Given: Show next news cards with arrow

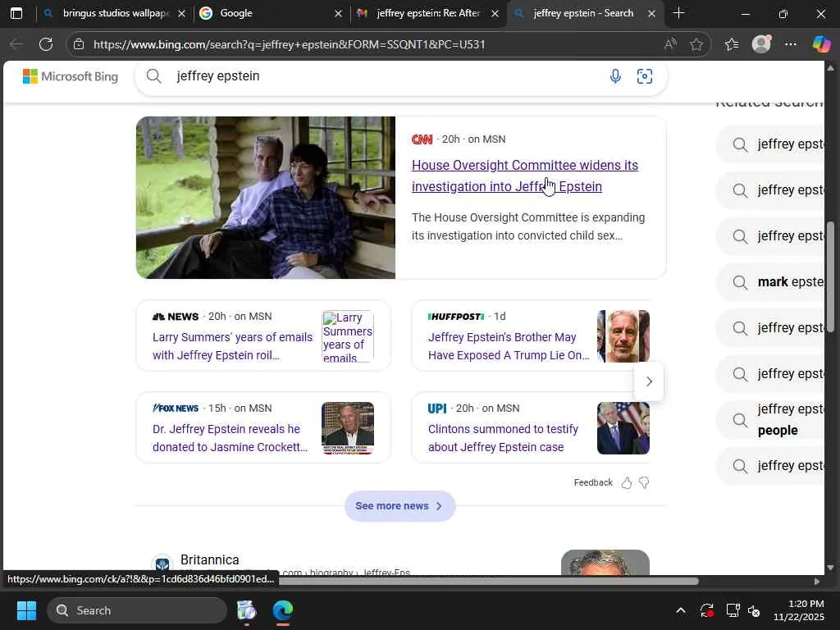Looking at the screenshot, I should [x=649, y=381].
